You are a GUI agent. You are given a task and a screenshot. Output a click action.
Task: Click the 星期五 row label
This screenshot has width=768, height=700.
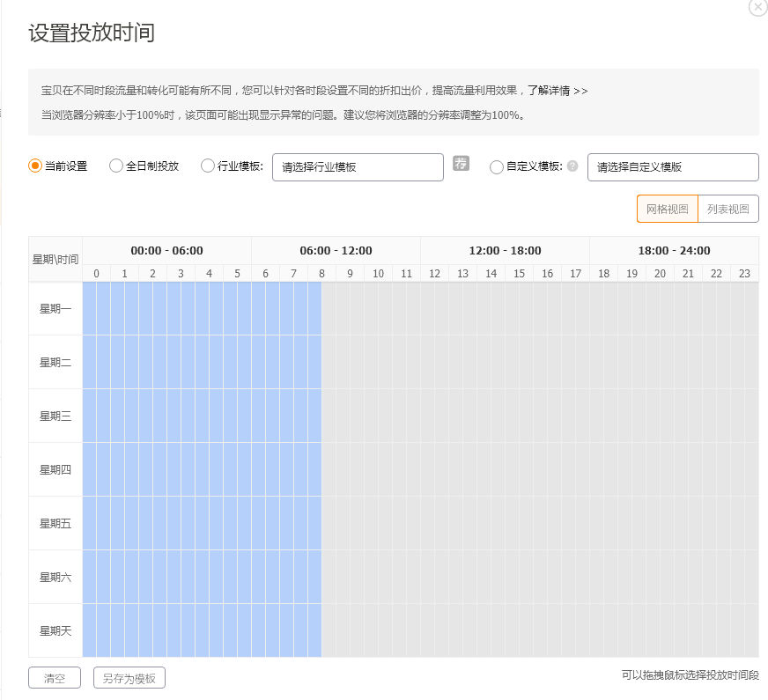(x=55, y=523)
